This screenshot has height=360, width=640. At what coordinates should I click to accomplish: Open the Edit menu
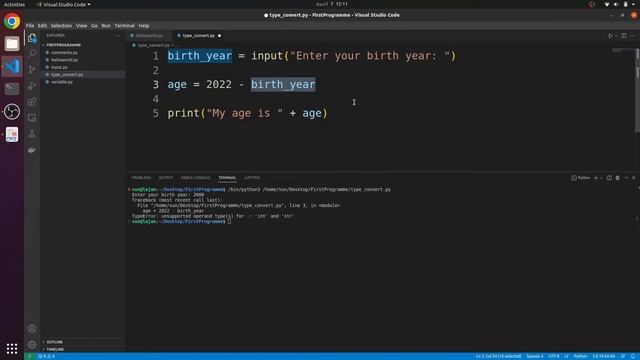(x=42, y=26)
